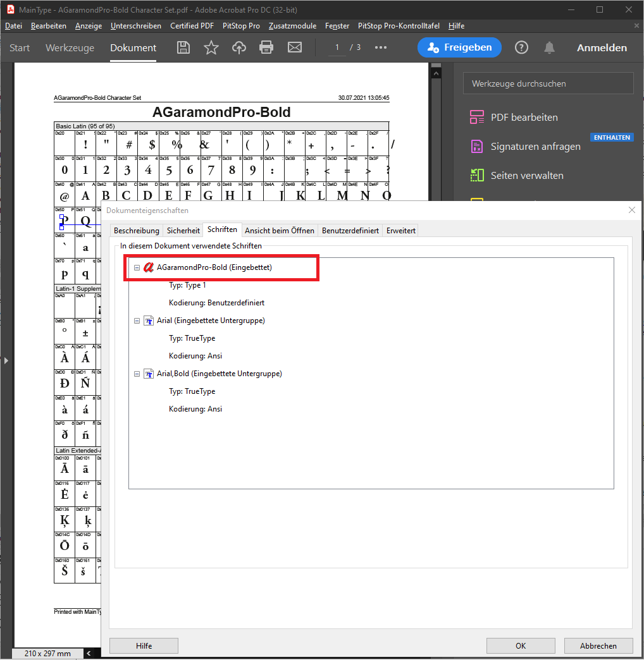Collapse the AGaramondPro-Bold font entry
Image resolution: width=644 pixels, height=660 pixels.
tap(137, 267)
